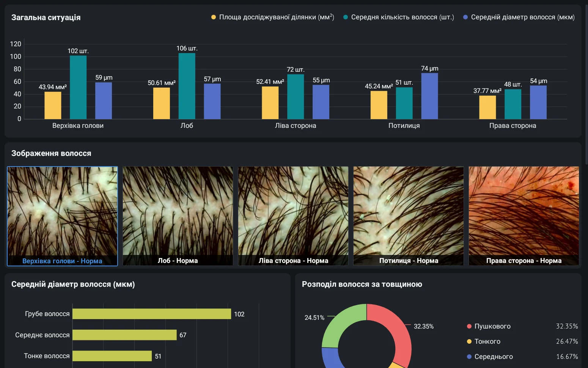Click the Загальна ситуація panel heading
Image resolution: width=588 pixels, height=368 pixels.
point(46,17)
